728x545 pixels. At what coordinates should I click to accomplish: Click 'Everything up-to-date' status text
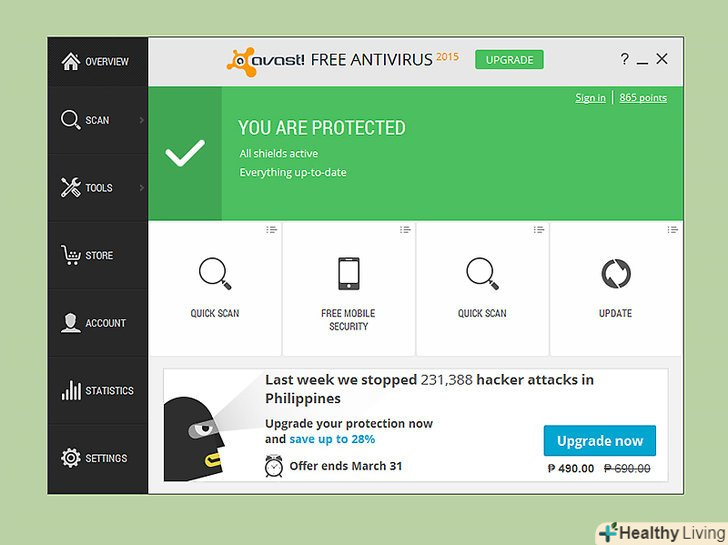coord(293,173)
